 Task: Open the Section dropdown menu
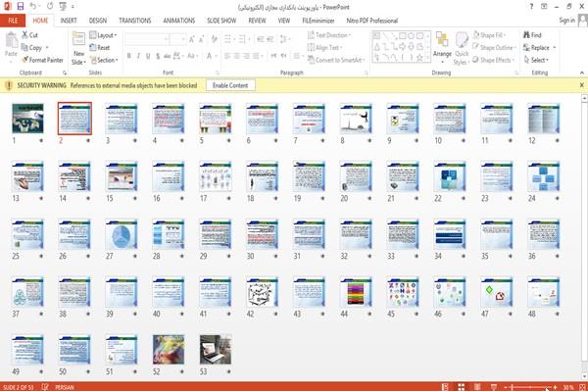point(104,60)
